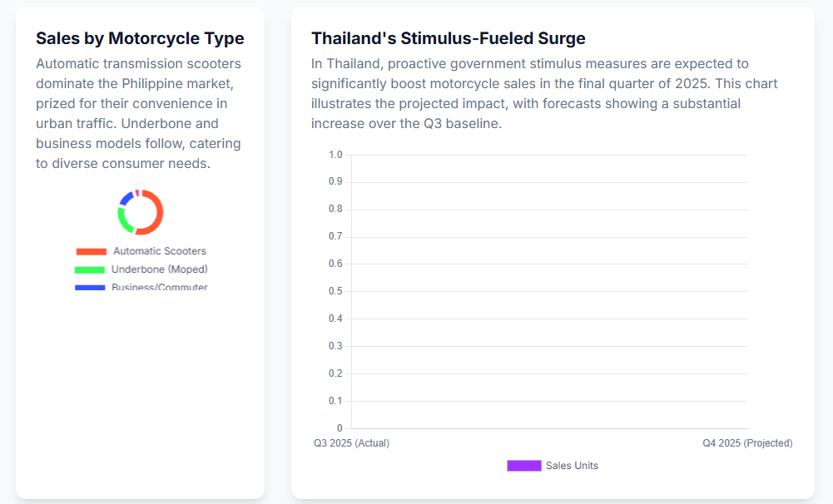This screenshot has height=504, width=833.
Task: Click the small pink donut segment
Action: 136,192
